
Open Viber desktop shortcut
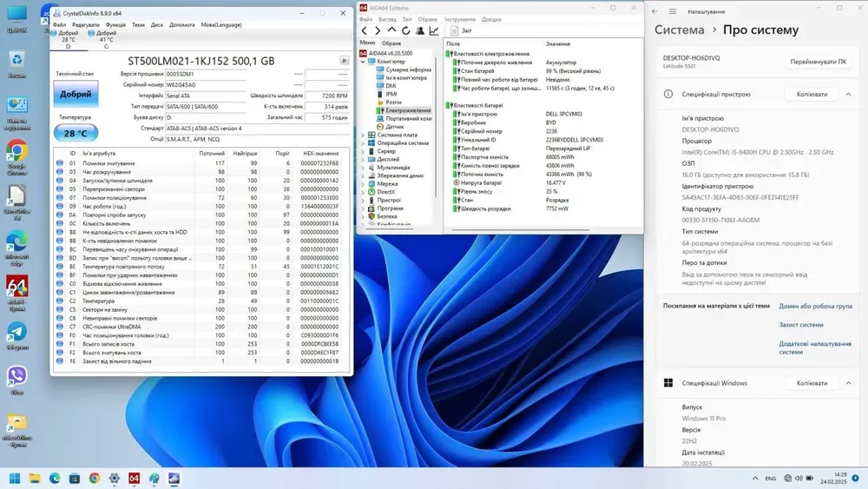(16, 379)
